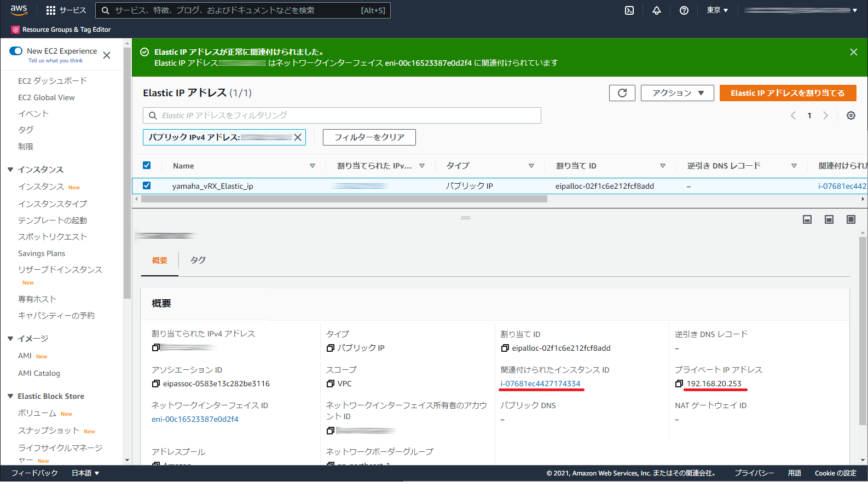Open プライバシー link in footer
The image size is (868, 482).
[x=754, y=473]
